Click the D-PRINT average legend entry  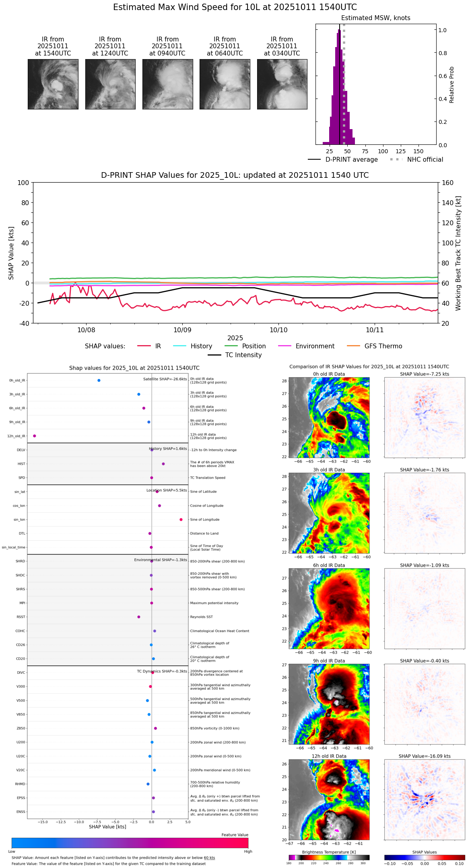click(x=343, y=160)
